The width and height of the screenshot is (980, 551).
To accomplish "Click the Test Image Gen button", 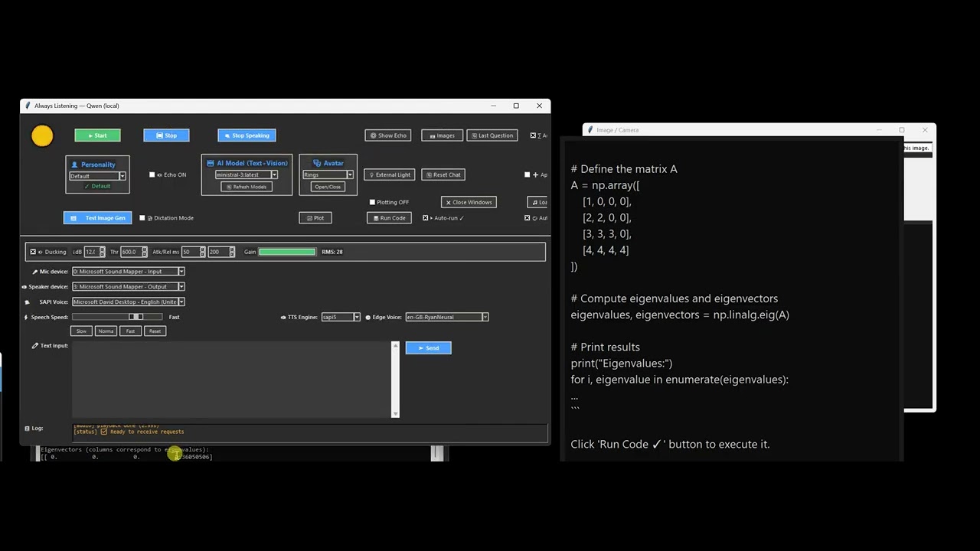I will click(98, 218).
